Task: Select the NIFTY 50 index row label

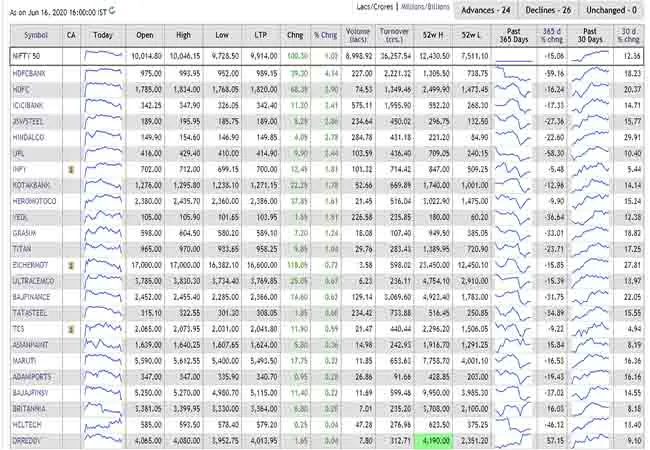Action: (x=26, y=56)
